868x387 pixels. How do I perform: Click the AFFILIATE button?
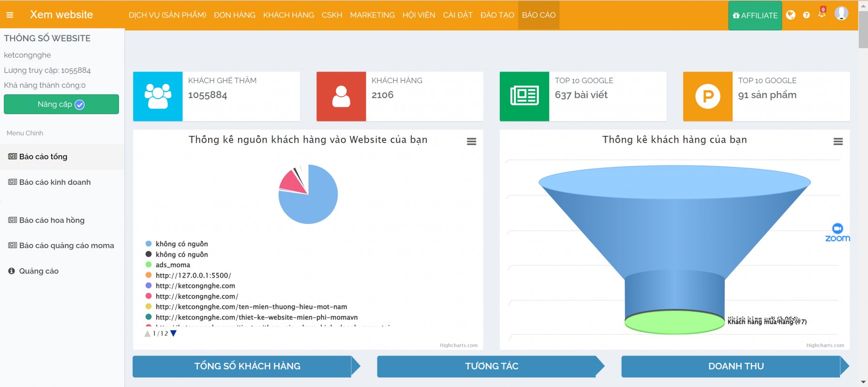point(755,15)
